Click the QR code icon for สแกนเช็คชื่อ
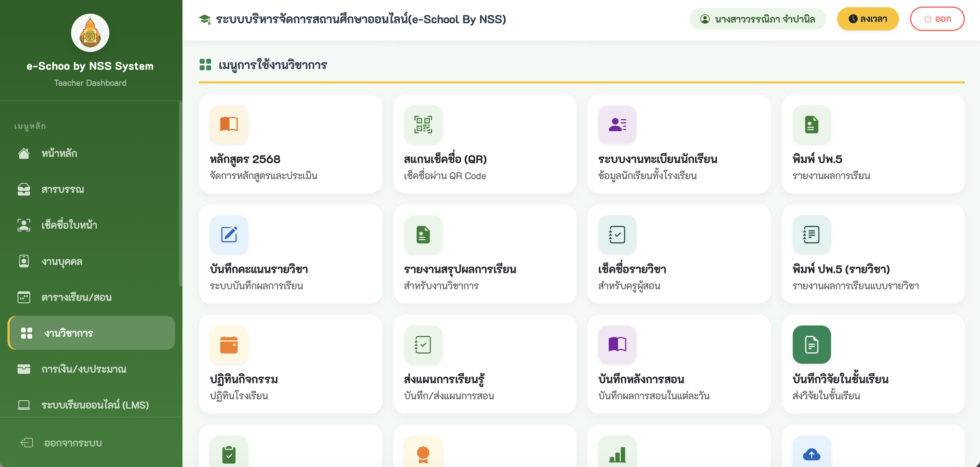 (x=423, y=124)
